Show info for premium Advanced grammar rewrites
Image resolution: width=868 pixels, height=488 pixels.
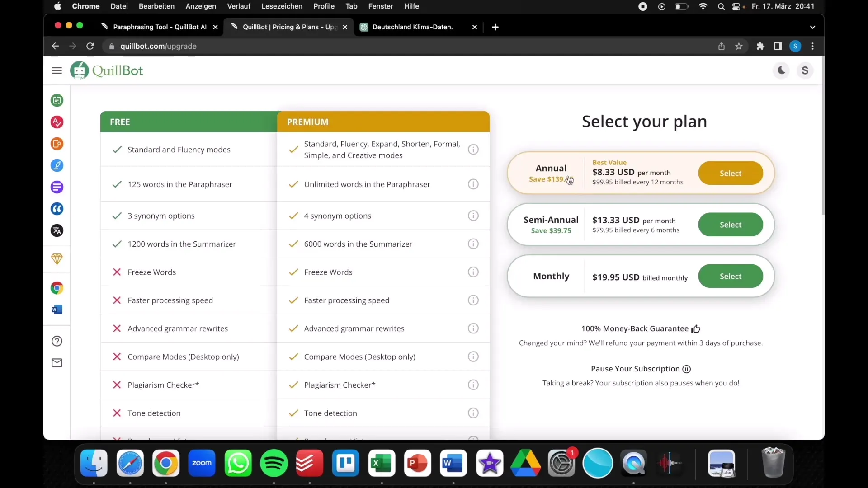point(473,328)
